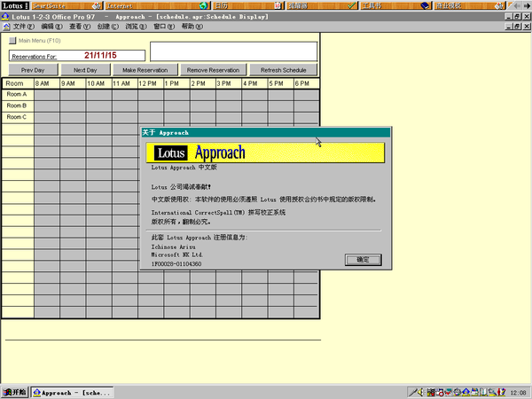This screenshot has width=532, height=399.
Task: Click the Remove Reservation button
Action: pyautogui.click(x=213, y=70)
